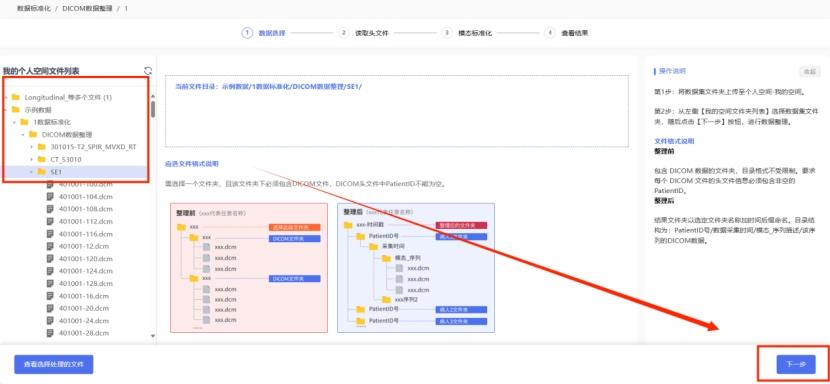
Task: Click the file tree scrollbar up arrow
Action: pyautogui.click(x=154, y=97)
